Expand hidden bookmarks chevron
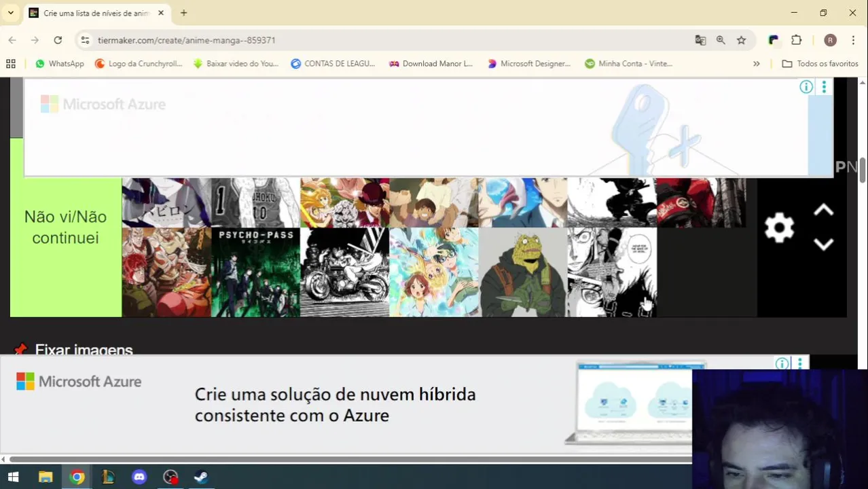The image size is (868, 489). point(756,63)
